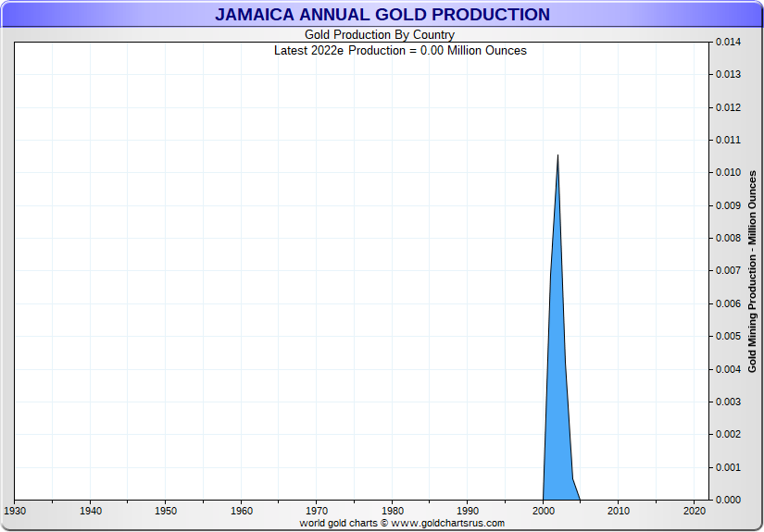Click the y-axis value 0.012
Image resolution: width=764 pixels, height=532 pixels.
coord(728,107)
